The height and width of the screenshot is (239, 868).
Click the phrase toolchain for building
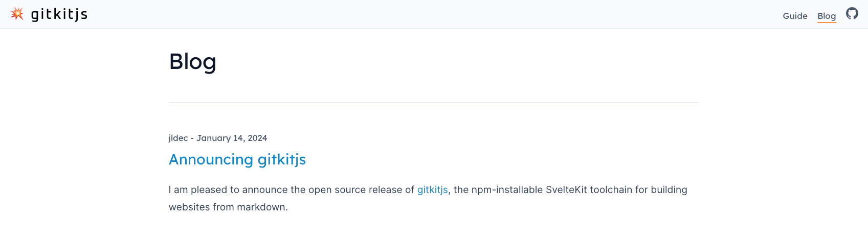coord(638,190)
